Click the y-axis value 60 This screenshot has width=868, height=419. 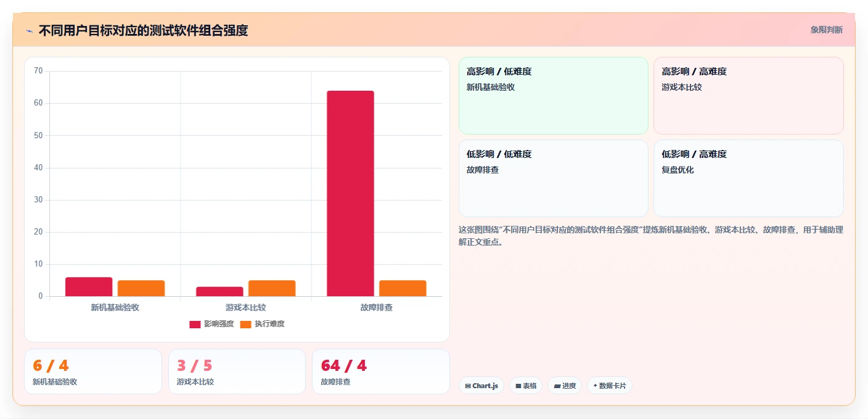pos(38,103)
